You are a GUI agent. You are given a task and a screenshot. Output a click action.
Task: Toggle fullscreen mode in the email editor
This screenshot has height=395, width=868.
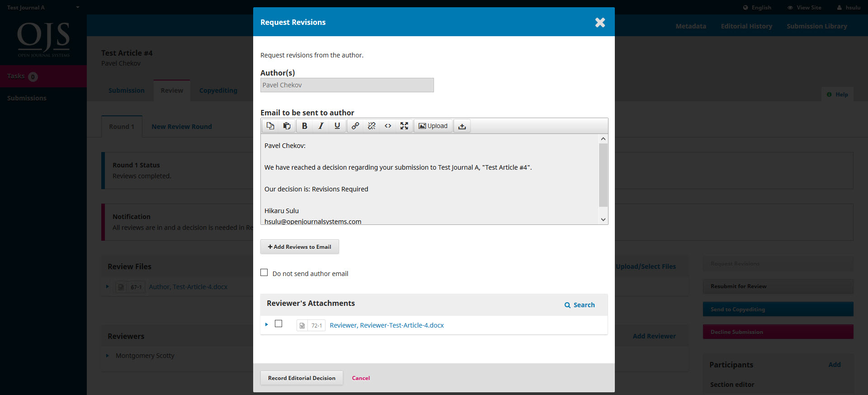click(404, 126)
